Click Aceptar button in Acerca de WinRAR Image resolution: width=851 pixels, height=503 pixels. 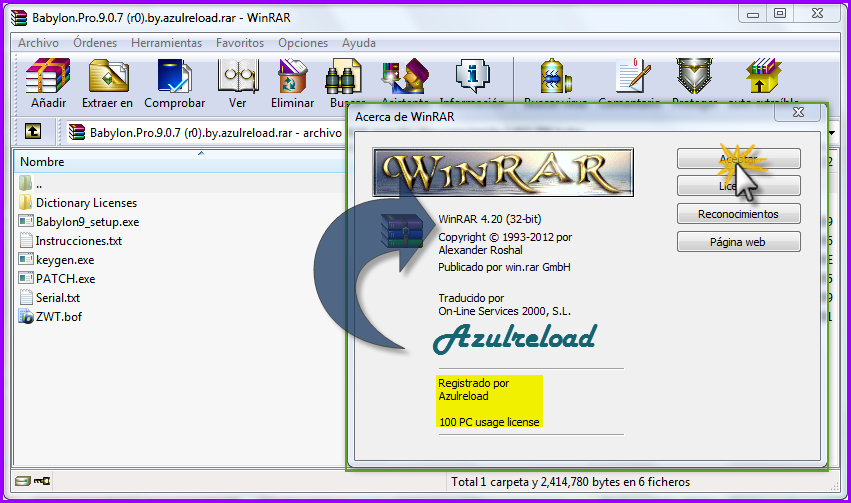tap(739, 159)
